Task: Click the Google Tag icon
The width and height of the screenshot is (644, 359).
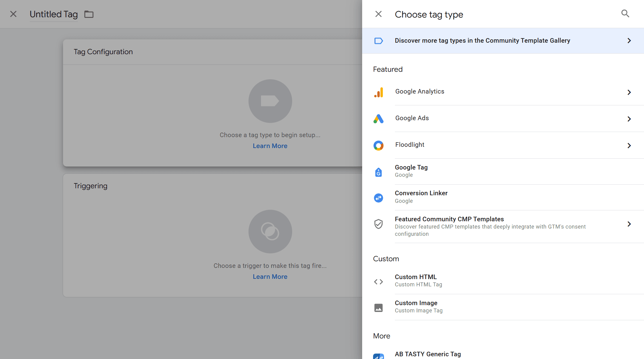Action: 379,172
